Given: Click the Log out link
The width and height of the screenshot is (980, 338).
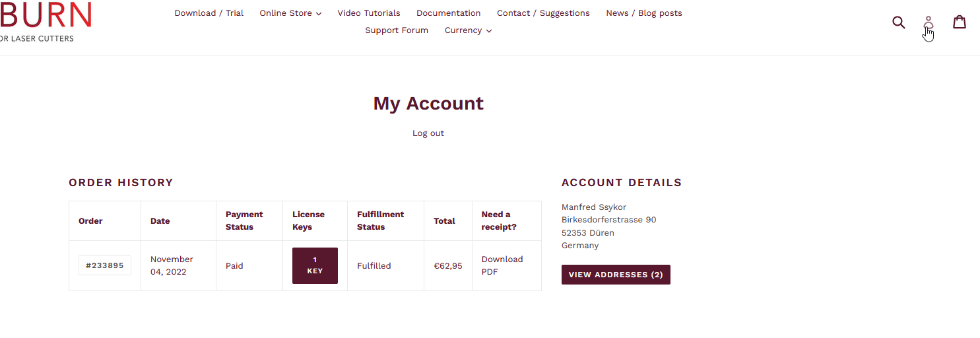Looking at the screenshot, I should coord(428,133).
